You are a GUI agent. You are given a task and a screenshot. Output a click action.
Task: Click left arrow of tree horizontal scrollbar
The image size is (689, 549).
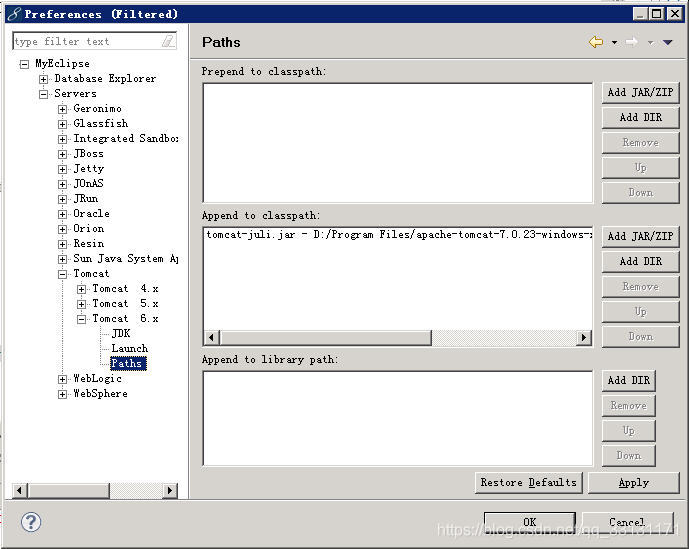coord(20,490)
